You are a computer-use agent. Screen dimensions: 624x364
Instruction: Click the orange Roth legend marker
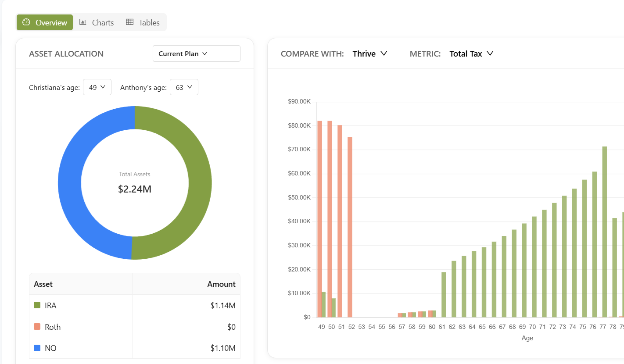(x=37, y=326)
